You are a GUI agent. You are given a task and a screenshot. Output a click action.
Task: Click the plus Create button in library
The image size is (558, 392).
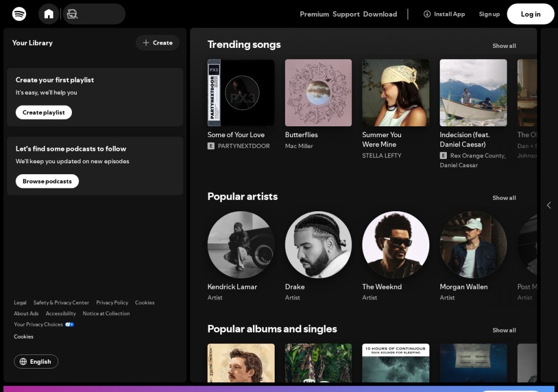click(x=157, y=42)
